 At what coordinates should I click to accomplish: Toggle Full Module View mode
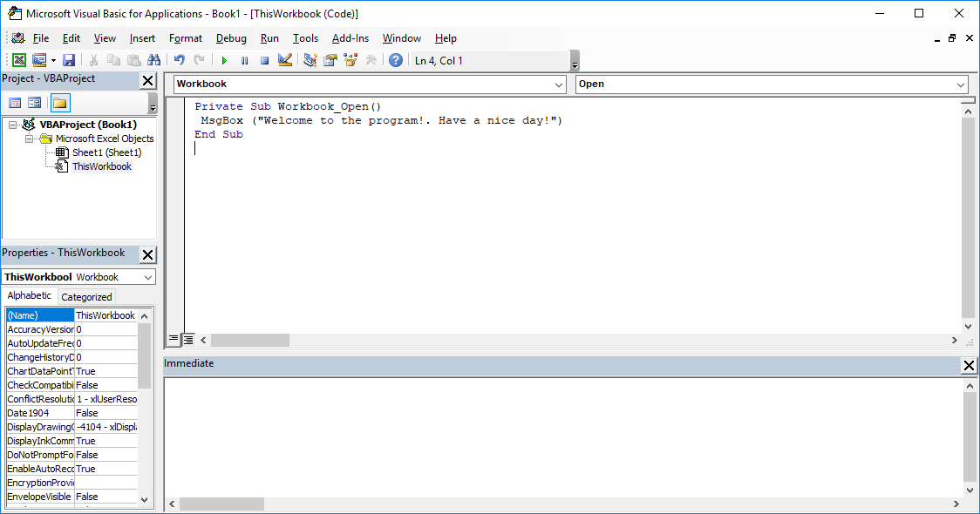(x=187, y=339)
